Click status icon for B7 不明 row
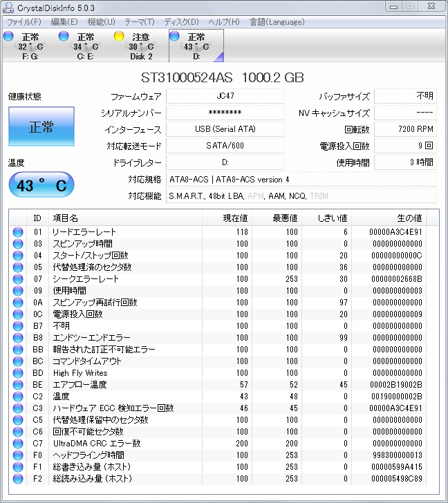This screenshot has width=448, height=503. pos(18,326)
